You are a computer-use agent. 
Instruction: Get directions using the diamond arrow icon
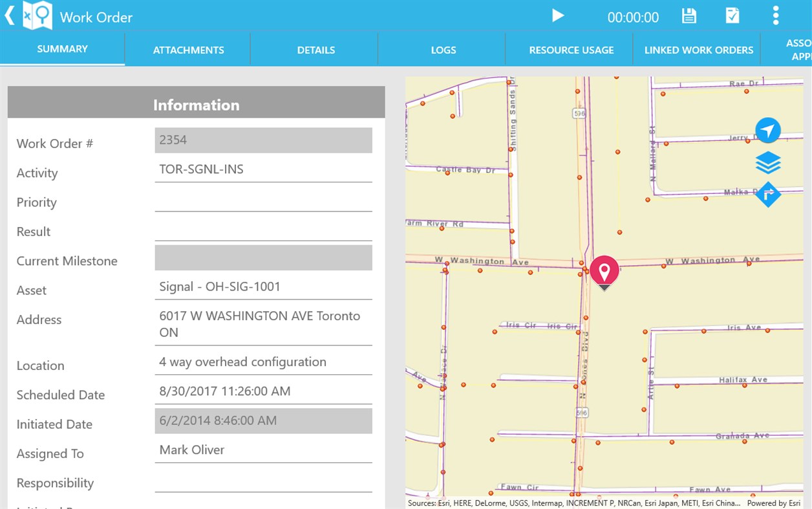tap(768, 195)
